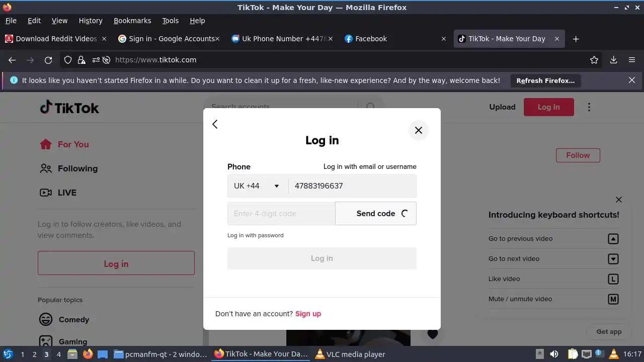
Task: Switch to the Download Reddit Videos tab
Action: [55, 39]
